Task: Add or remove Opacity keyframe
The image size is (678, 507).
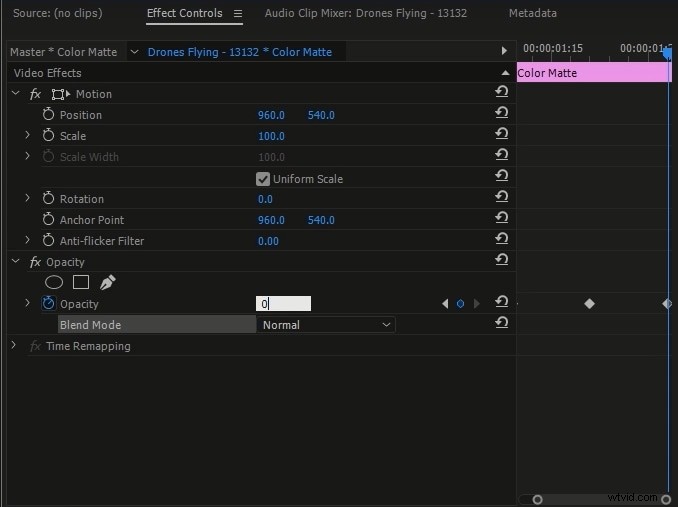Action: point(461,304)
